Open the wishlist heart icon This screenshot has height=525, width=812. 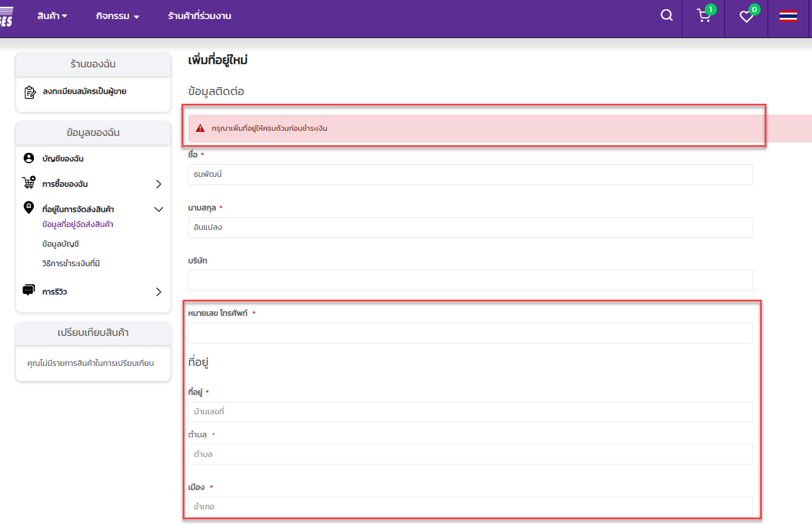pos(746,17)
